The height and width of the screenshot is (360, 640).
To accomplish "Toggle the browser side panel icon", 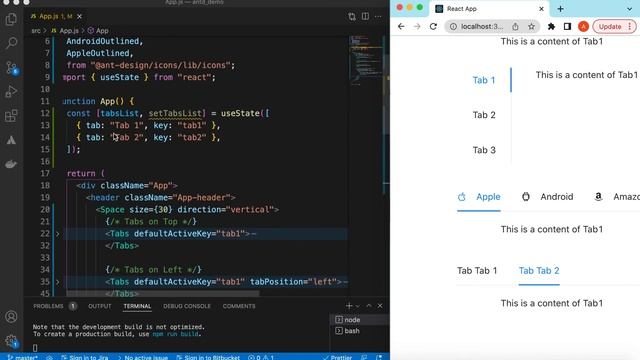I will coord(567,27).
